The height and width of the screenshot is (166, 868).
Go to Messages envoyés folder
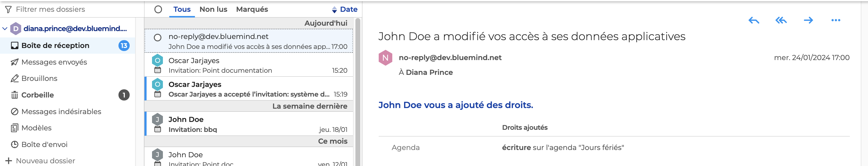(x=54, y=62)
